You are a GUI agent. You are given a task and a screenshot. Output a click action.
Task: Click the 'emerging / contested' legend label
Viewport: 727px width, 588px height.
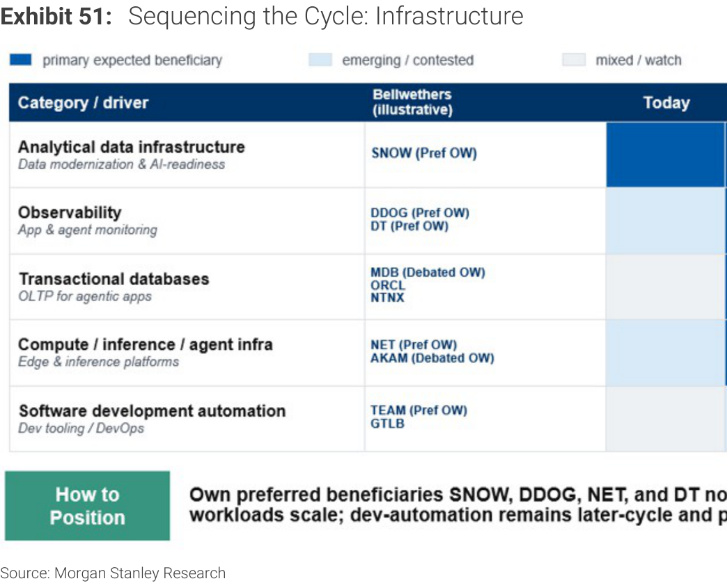click(407, 61)
